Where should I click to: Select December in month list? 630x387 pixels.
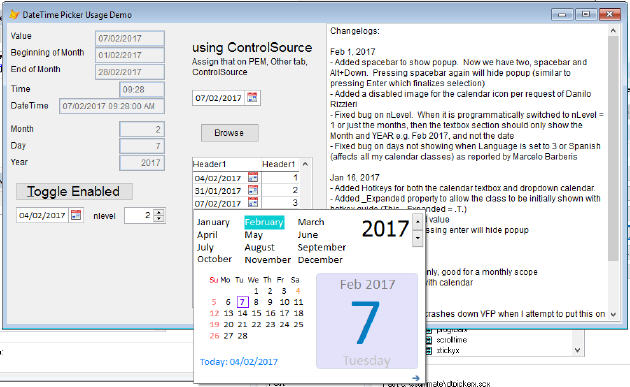pos(320,260)
